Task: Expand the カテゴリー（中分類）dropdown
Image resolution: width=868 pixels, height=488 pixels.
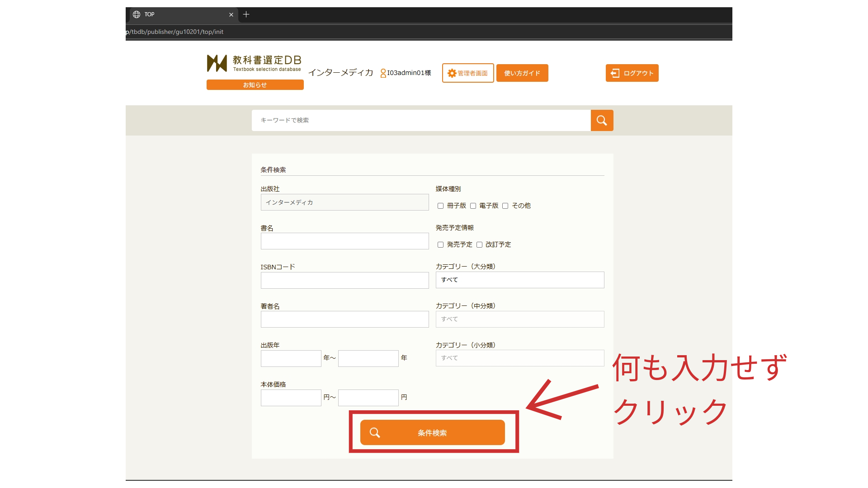Action: click(x=519, y=319)
